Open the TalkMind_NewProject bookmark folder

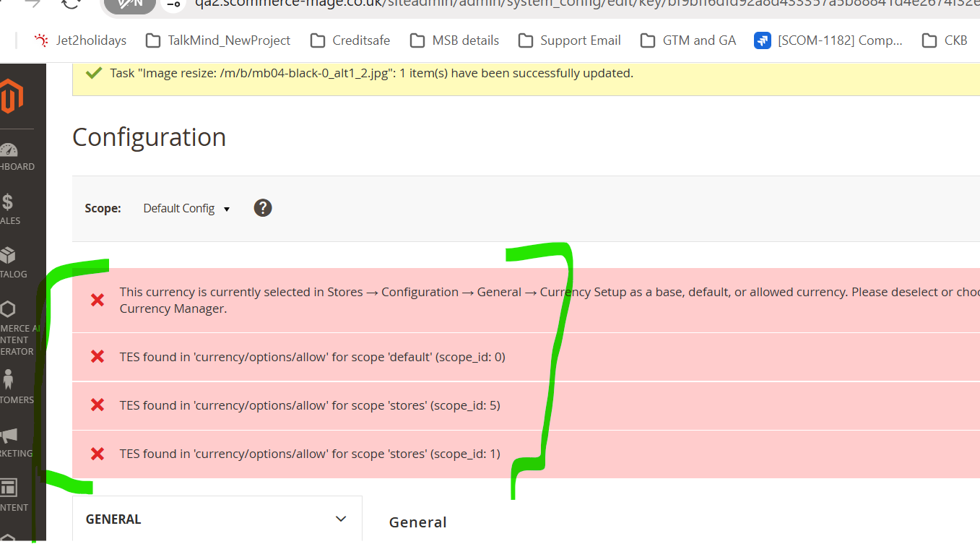[218, 40]
